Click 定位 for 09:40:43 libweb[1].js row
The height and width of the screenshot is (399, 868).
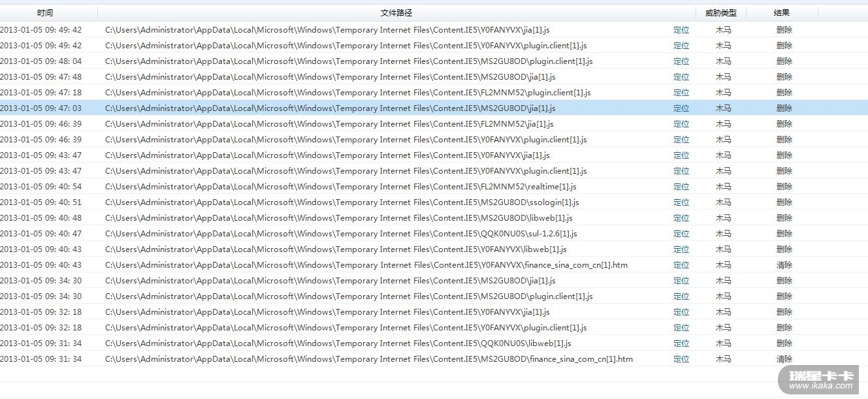[x=681, y=249]
